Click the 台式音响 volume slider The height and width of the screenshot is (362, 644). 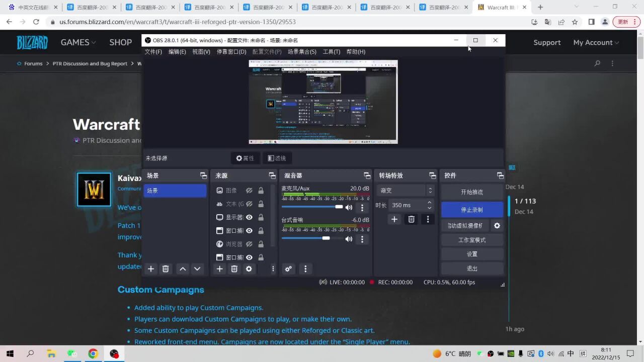tap(312, 238)
